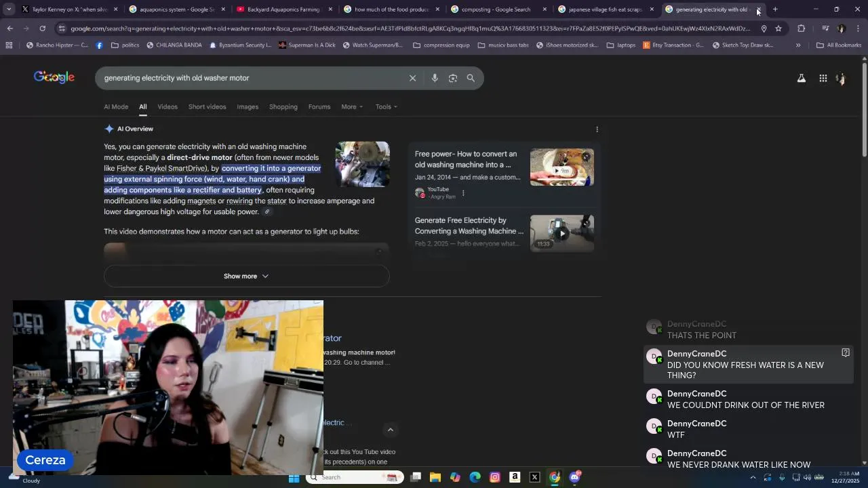Open the All Bookmarks folder
Image resolution: width=868 pixels, height=488 pixels.
click(x=839, y=45)
